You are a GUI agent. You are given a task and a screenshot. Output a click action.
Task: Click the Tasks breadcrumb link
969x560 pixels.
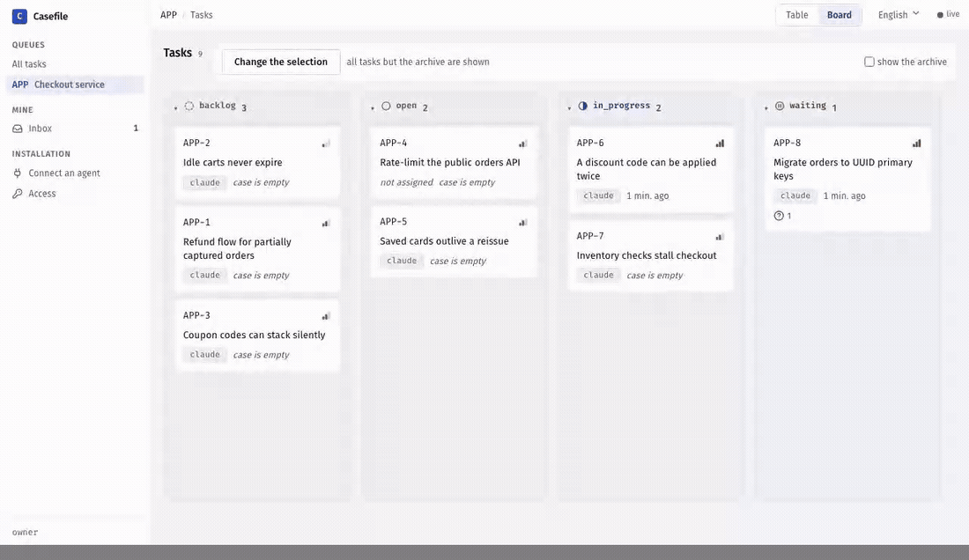tap(202, 15)
